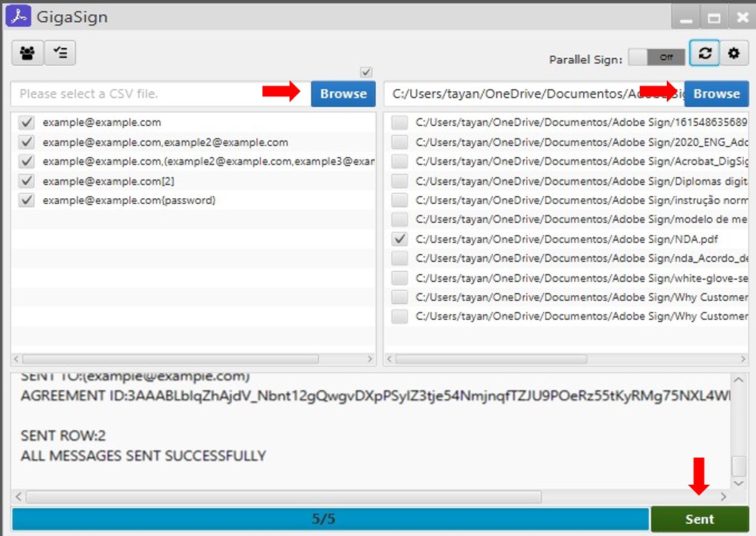756x536 pixels.
Task: Open the groups (people) icon button
Action: click(28, 53)
